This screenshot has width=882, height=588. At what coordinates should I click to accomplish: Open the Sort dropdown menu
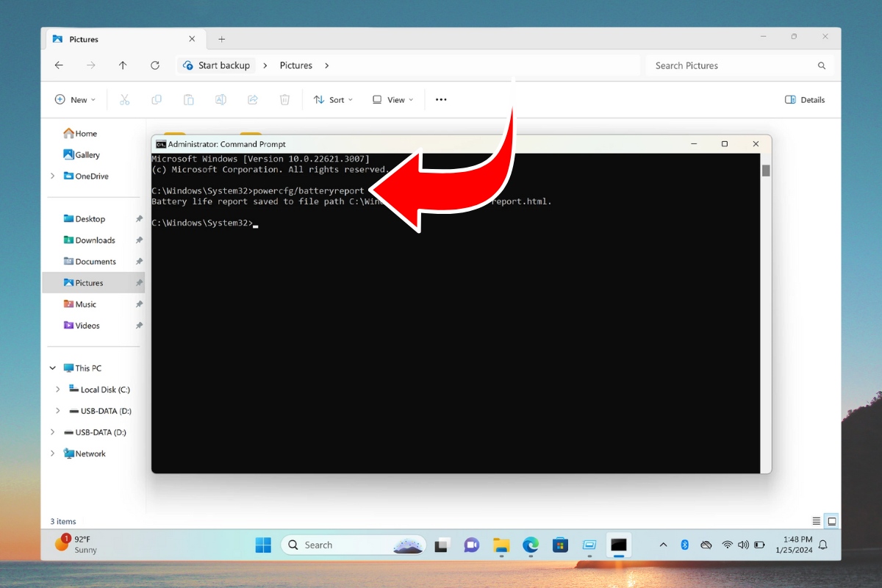pos(333,100)
